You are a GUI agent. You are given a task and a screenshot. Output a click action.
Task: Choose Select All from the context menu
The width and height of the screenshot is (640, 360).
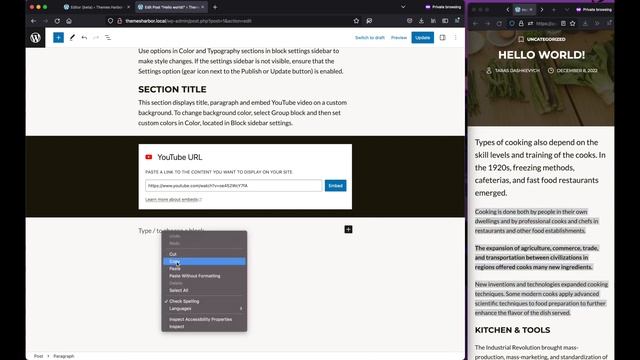point(204,290)
